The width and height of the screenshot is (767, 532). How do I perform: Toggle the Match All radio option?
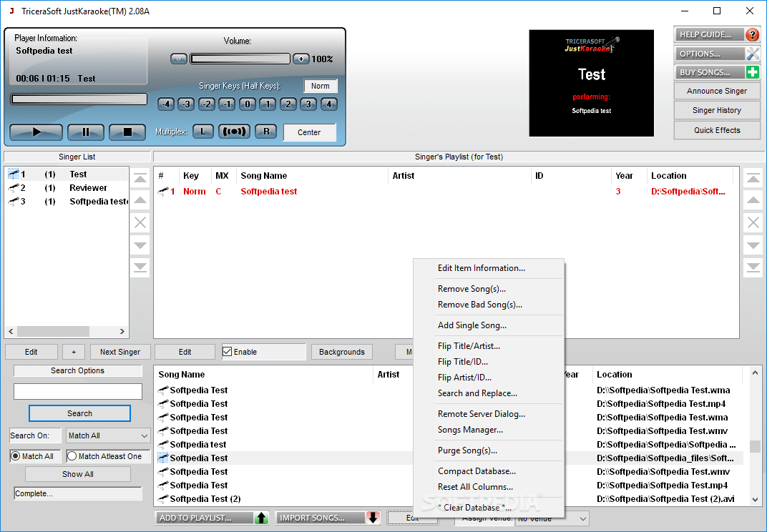(16, 455)
